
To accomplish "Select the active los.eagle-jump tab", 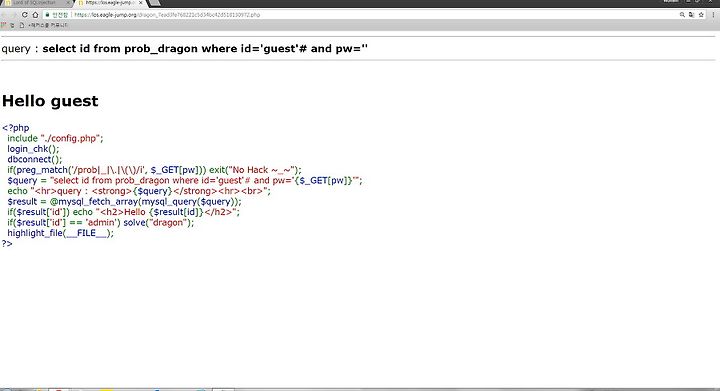I will (110, 3).
